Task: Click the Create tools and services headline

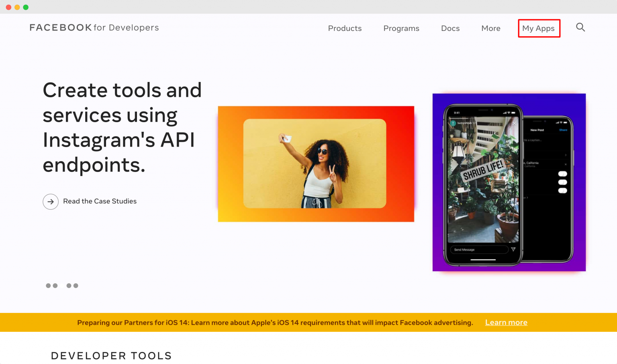Action: [122, 127]
